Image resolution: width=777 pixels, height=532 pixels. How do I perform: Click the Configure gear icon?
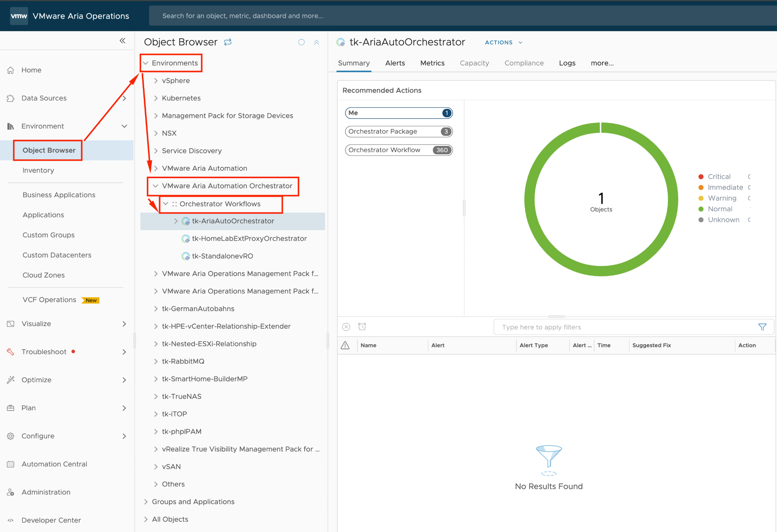click(11, 436)
